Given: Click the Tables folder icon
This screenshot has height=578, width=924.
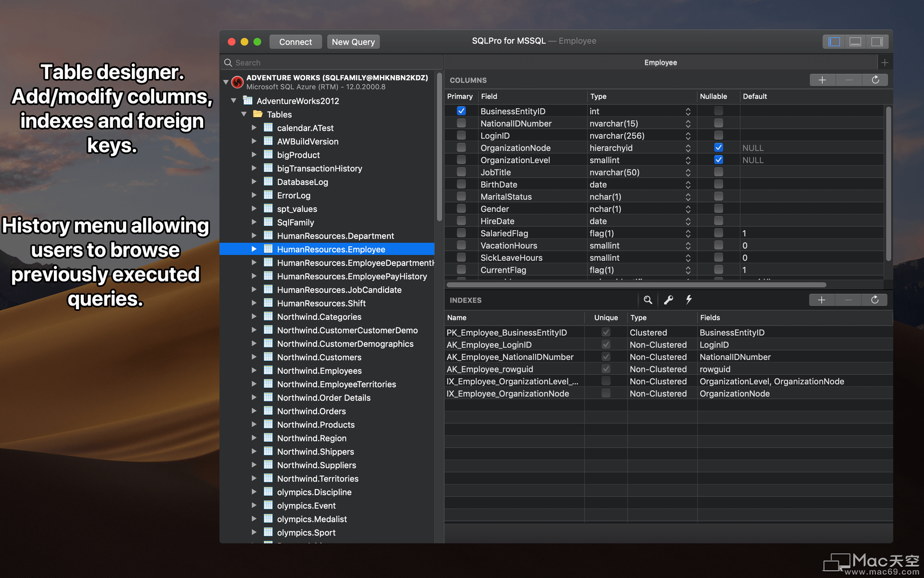Looking at the screenshot, I should coord(258,114).
